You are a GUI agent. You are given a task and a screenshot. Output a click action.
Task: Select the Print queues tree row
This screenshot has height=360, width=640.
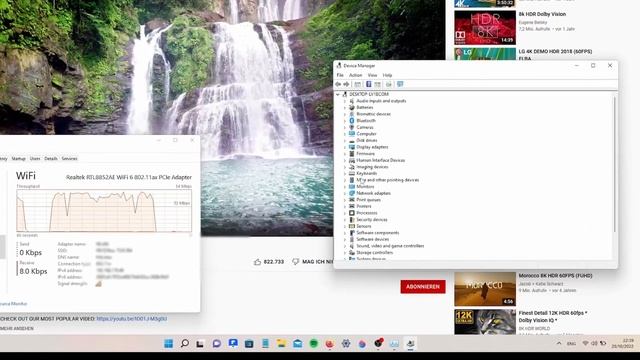[x=369, y=200]
